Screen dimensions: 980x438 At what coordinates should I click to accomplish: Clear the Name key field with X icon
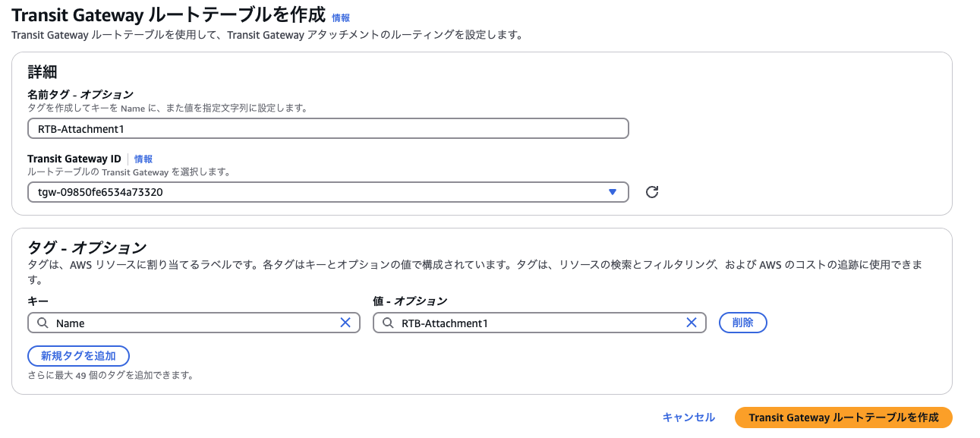click(345, 323)
